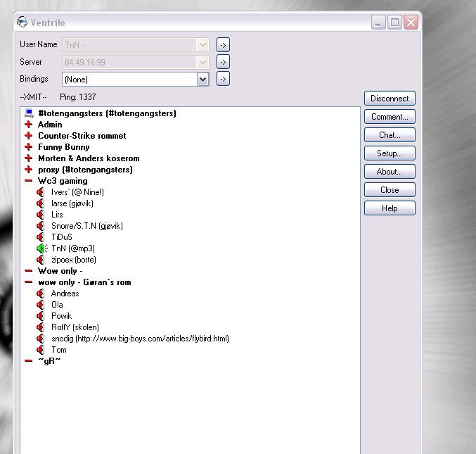Select user snodig with the big-boys.com link
This screenshot has width=476, height=454.
pos(140,339)
